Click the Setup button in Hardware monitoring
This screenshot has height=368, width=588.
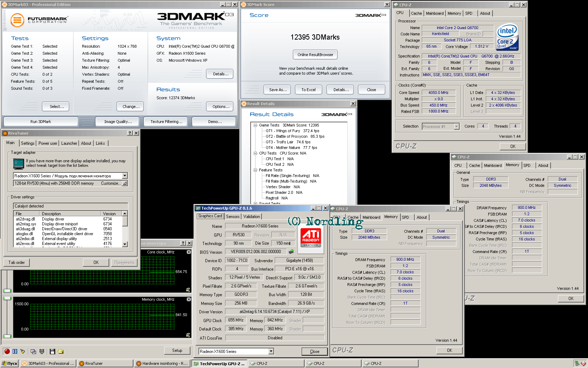click(177, 350)
